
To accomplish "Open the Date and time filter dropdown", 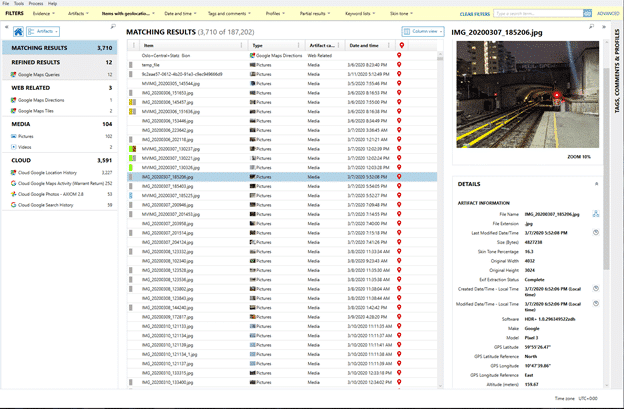I will (x=180, y=14).
